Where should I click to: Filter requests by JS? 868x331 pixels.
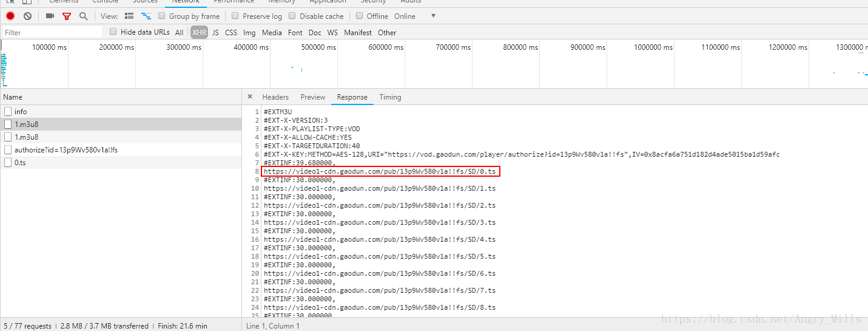click(215, 33)
